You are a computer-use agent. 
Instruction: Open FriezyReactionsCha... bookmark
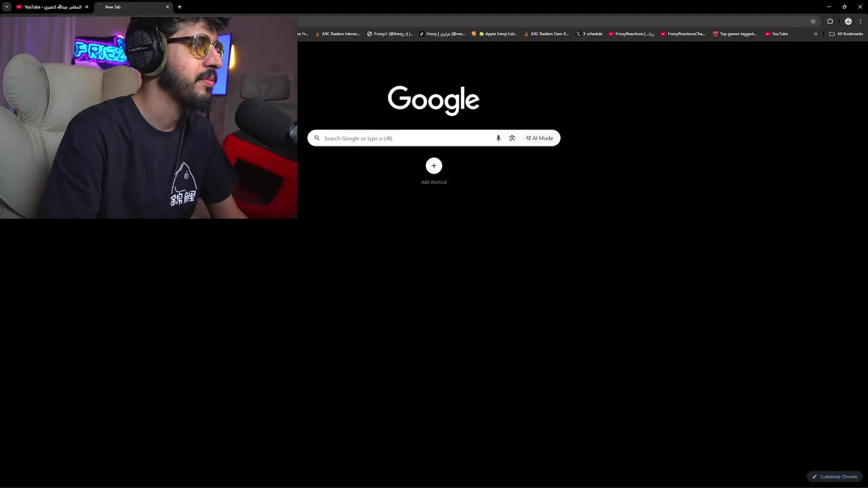click(684, 34)
